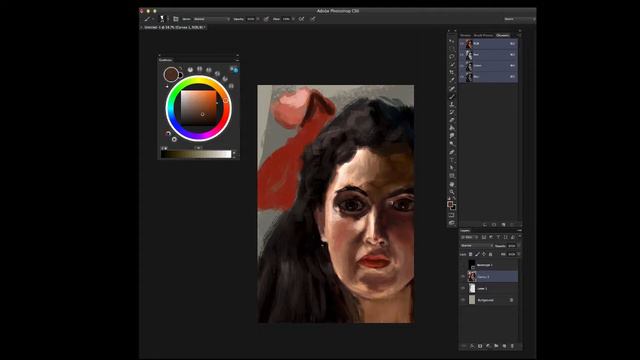Screen dimensions: 640x360
Task: Create new channel icon in Channels panel
Action: pos(504,224)
